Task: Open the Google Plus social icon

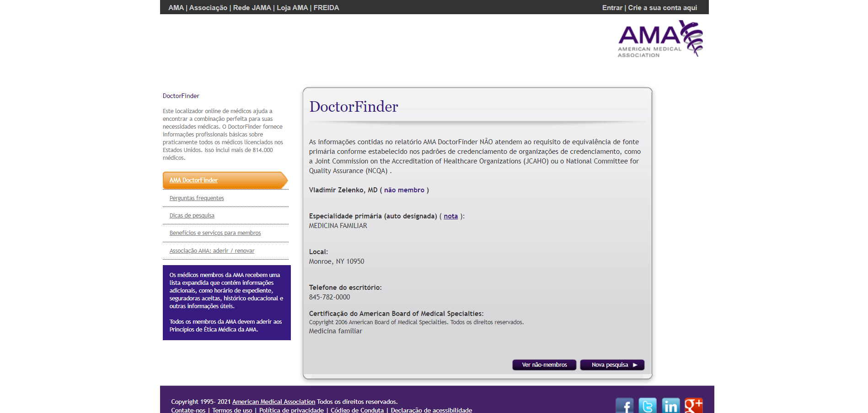Action: (694, 406)
